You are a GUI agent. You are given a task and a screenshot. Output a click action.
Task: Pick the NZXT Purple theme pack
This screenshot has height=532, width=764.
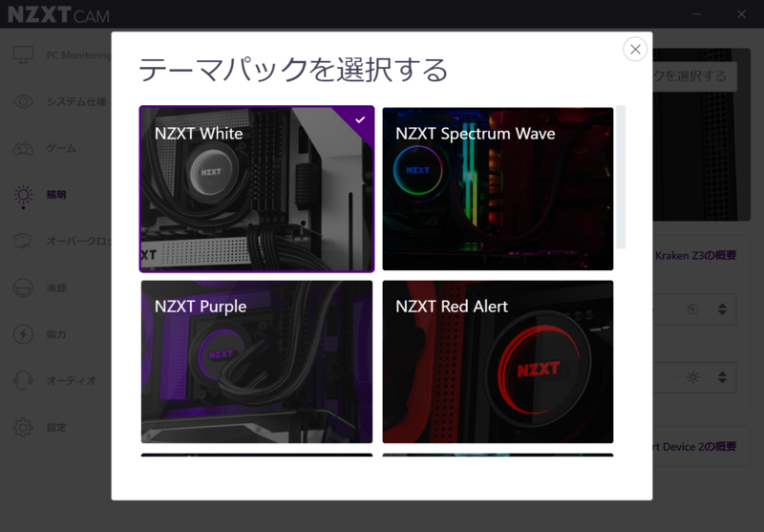(257, 361)
